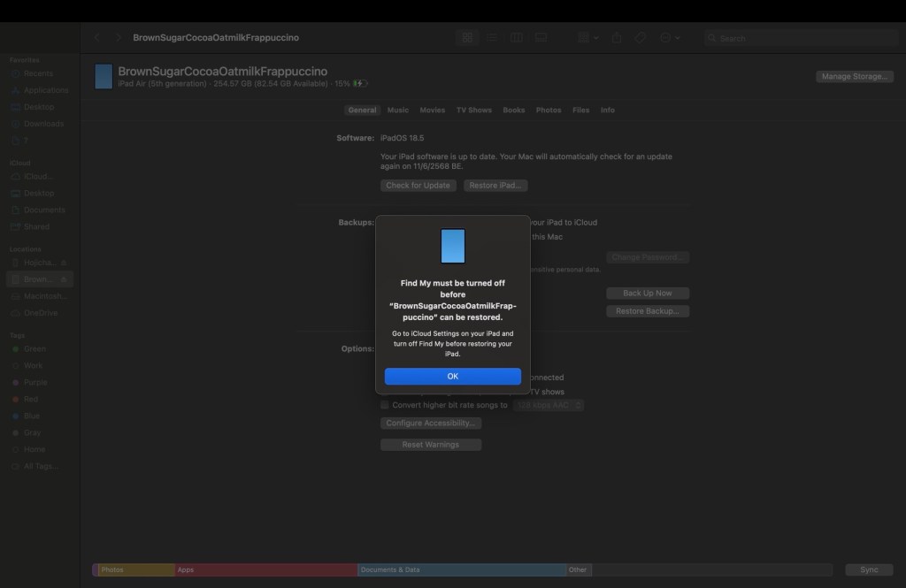This screenshot has width=906, height=588.
Task: Switch to column view
Action: pyautogui.click(x=517, y=38)
